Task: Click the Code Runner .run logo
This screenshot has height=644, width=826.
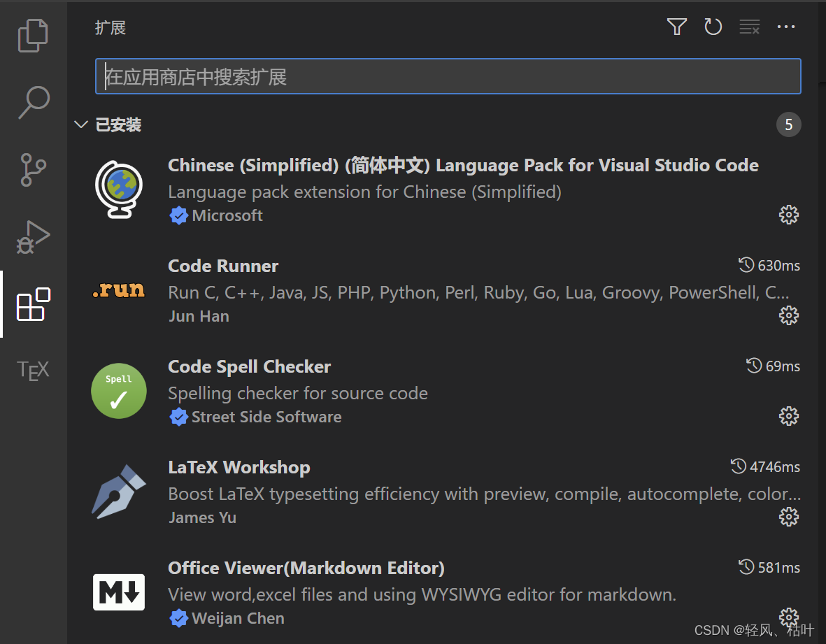Action: click(118, 289)
